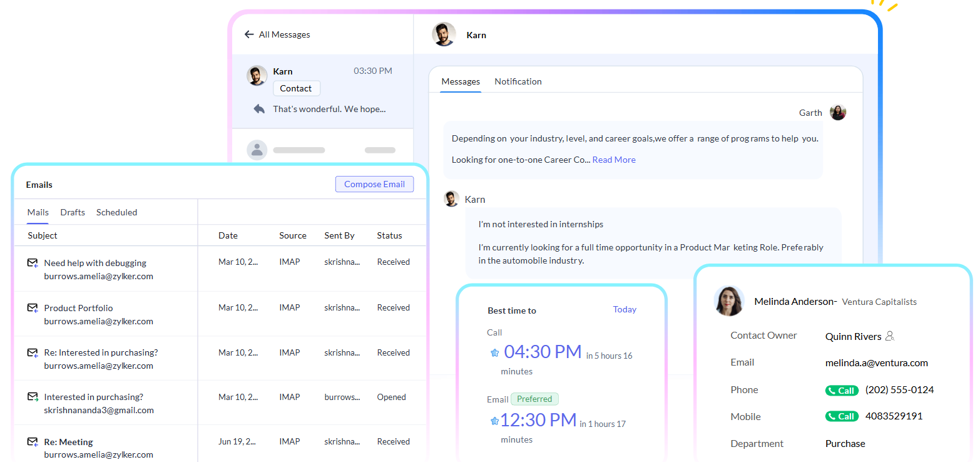Open the Drafts tab
The width and height of the screenshot is (980, 462).
(73, 212)
